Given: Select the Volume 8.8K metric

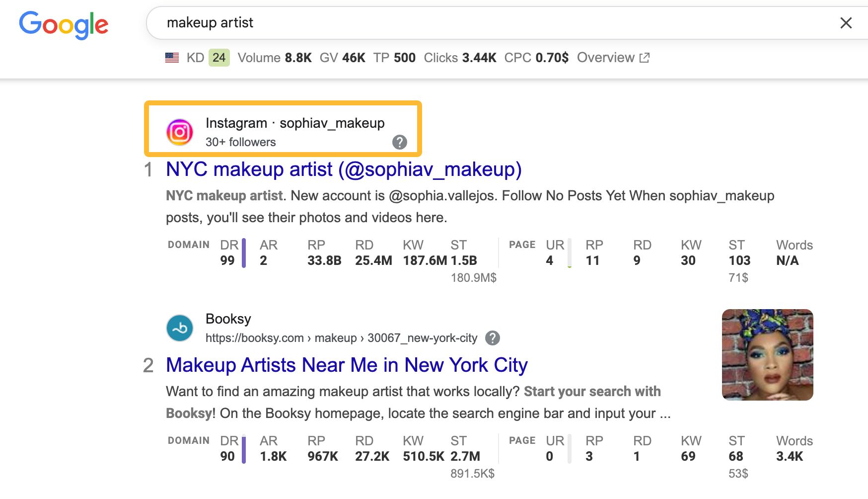Looking at the screenshot, I should point(275,58).
